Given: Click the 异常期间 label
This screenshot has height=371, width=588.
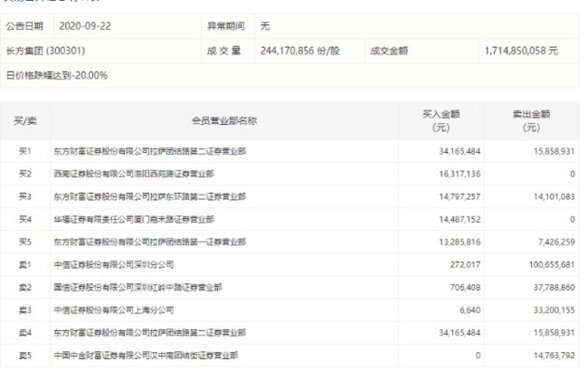Looking at the screenshot, I should click(x=226, y=26).
